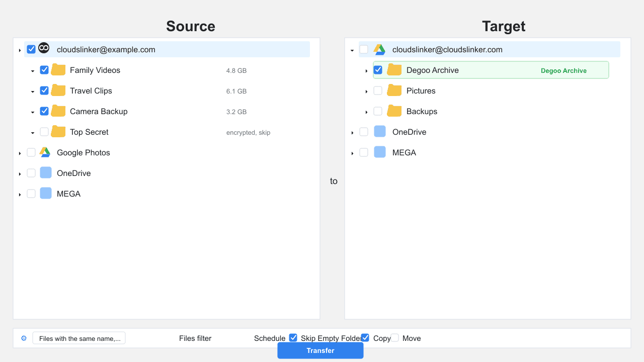Select the Backups row in Target
Screen dimensions: 644x362
(x=422, y=111)
